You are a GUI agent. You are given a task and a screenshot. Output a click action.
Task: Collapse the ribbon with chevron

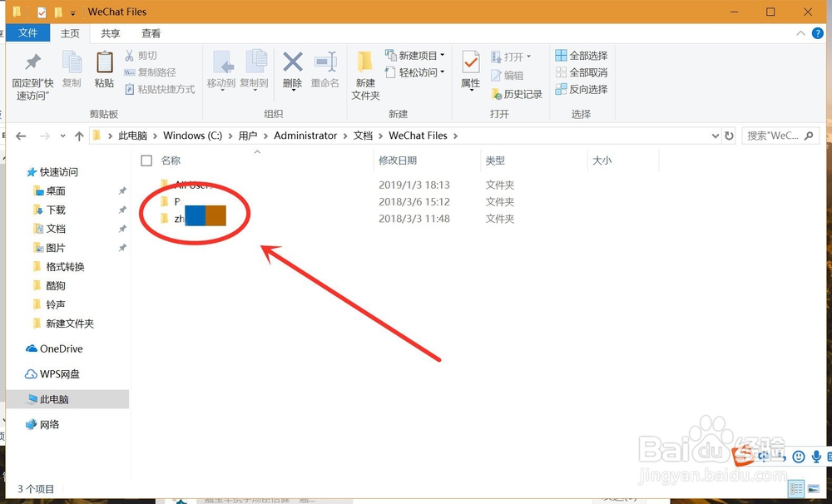[x=800, y=33]
